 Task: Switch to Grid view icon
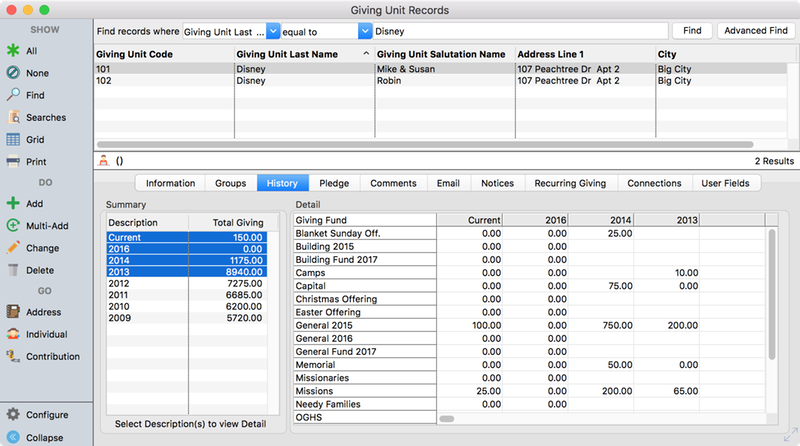click(13, 139)
